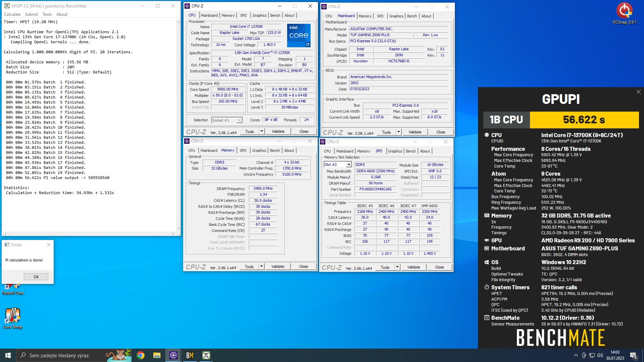Expand Tools dropdown arrow in CPU-Z SPD window

pos(397,267)
